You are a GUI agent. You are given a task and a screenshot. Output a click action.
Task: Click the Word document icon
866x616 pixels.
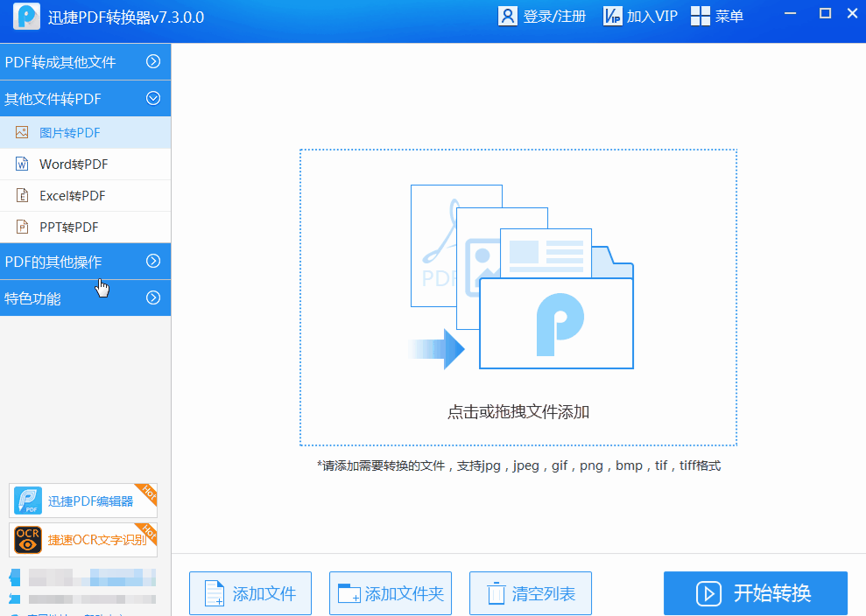point(22,164)
